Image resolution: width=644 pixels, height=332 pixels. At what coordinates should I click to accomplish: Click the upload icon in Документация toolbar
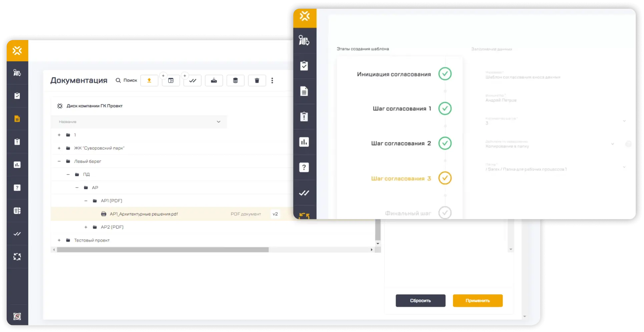pos(149,81)
